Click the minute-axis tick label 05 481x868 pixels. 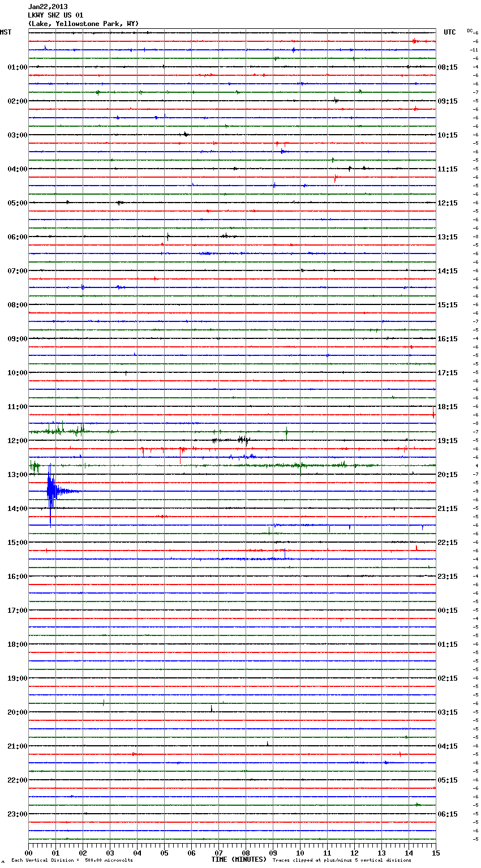click(x=164, y=853)
